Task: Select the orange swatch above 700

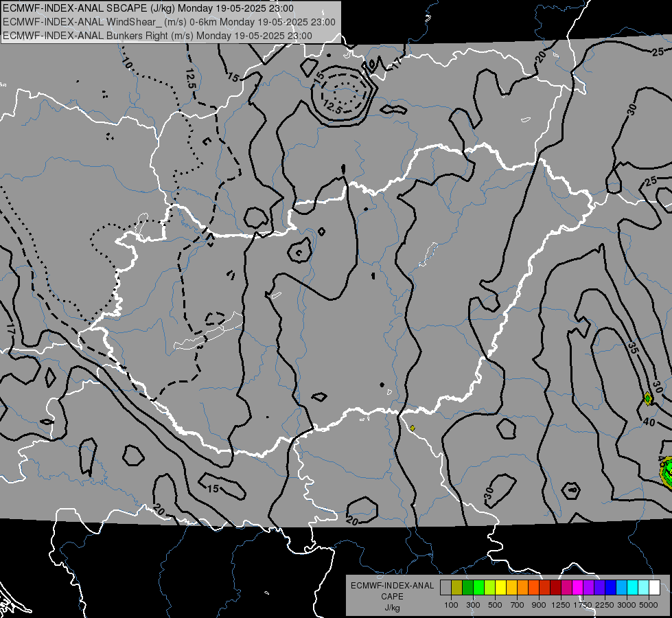Action: coord(522,587)
